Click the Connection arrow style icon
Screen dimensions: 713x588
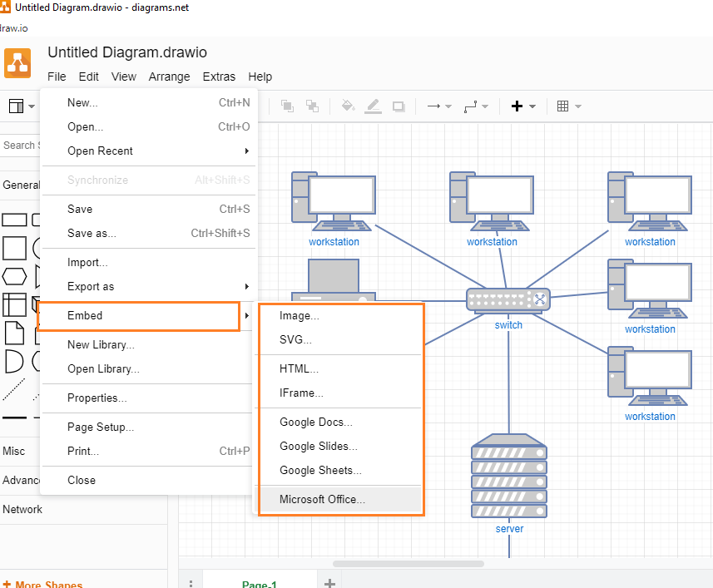tap(433, 106)
